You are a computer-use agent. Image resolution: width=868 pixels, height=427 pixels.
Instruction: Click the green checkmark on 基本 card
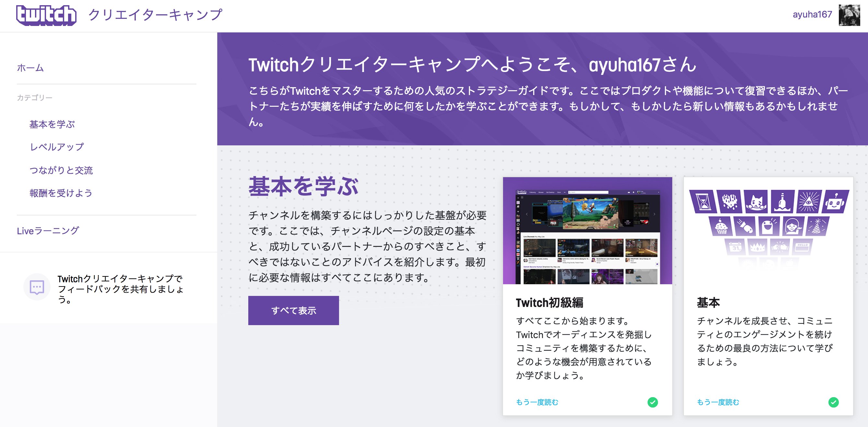(x=833, y=402)
